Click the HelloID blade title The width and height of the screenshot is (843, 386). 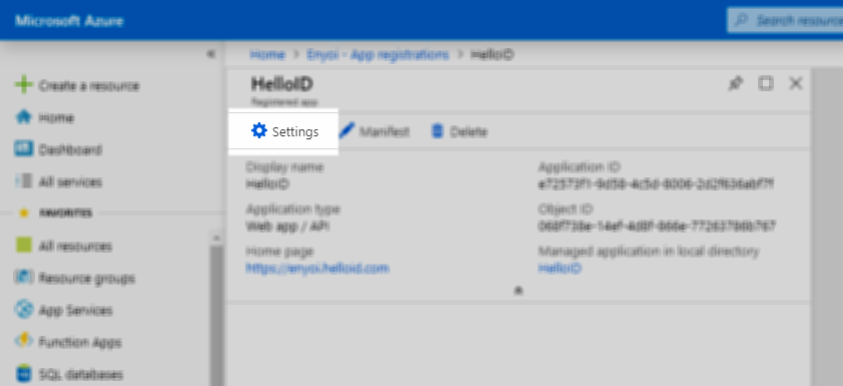click(282, 84)
